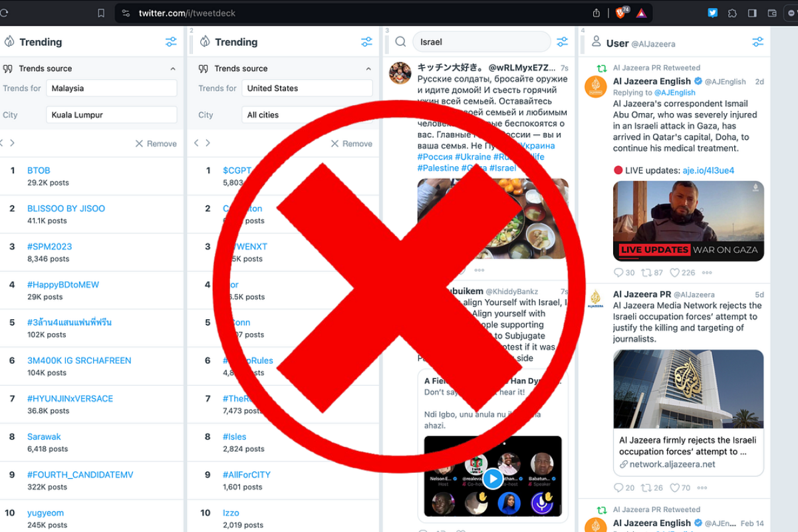Open settings of the @AlJazeera User column
This screenshot has width=798, height=532.
click(757, 42)
